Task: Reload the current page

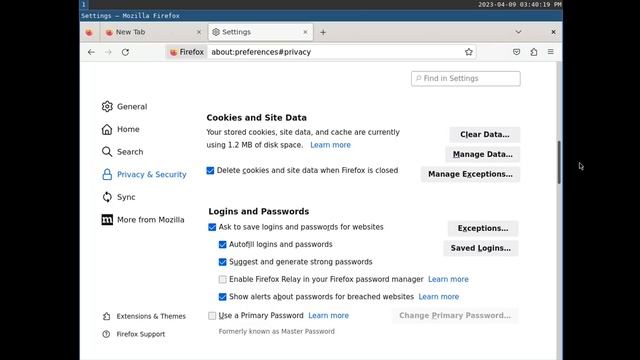Action: tap(125, 52)
